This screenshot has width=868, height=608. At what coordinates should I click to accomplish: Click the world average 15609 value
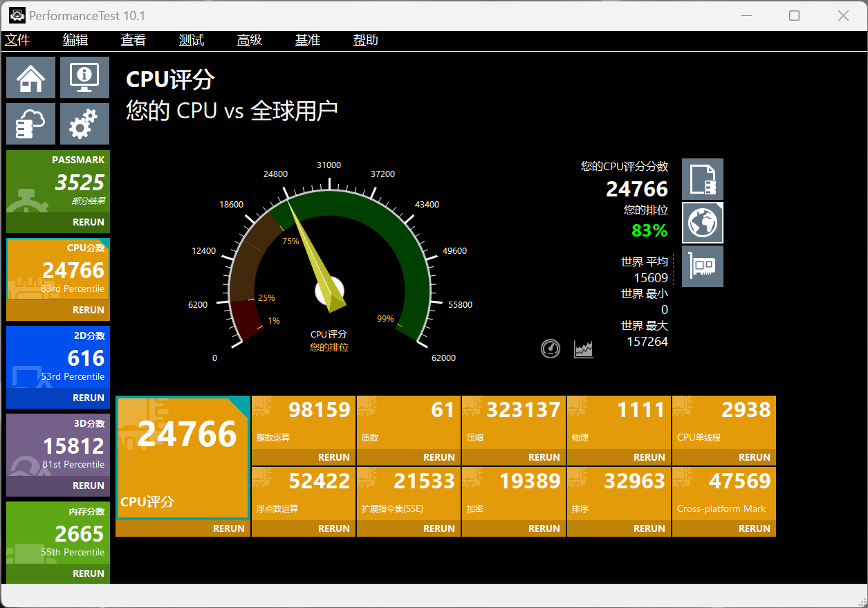tap(651, 278)
